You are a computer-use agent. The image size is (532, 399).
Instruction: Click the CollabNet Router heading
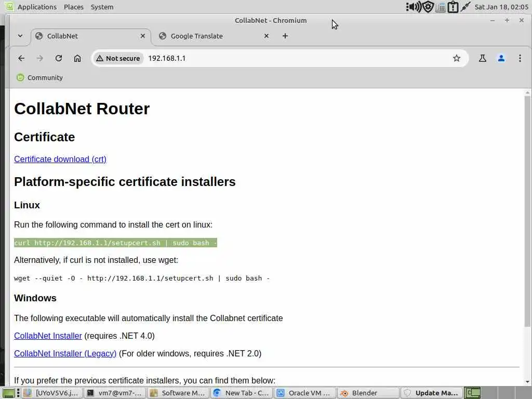[x=82, y=109]
